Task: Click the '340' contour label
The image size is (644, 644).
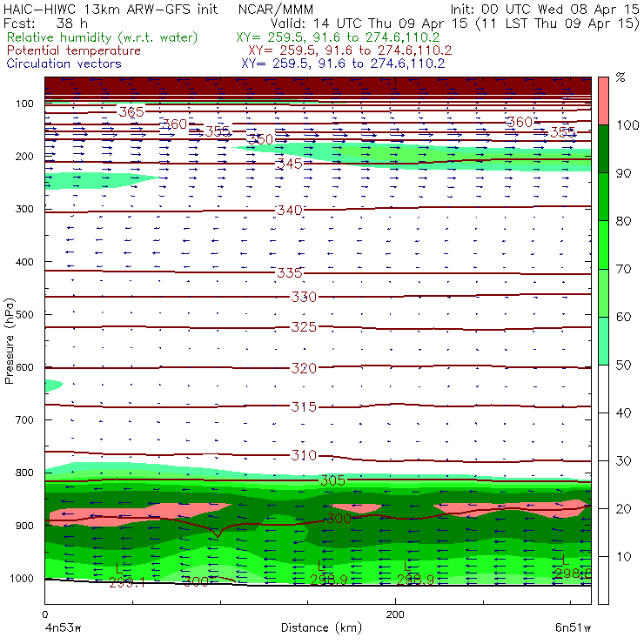Action: [290, 211]
